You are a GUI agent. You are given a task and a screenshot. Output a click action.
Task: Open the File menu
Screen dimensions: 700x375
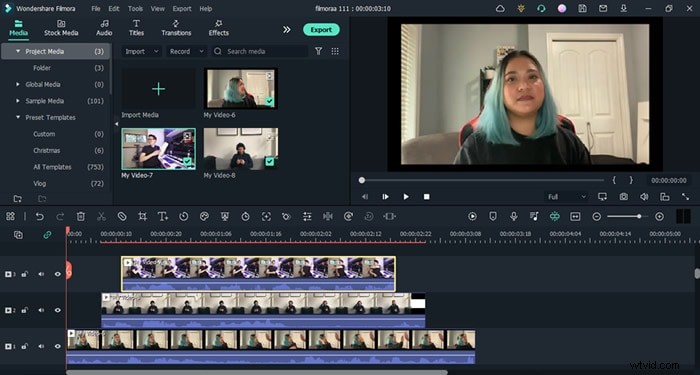[96, 8]
